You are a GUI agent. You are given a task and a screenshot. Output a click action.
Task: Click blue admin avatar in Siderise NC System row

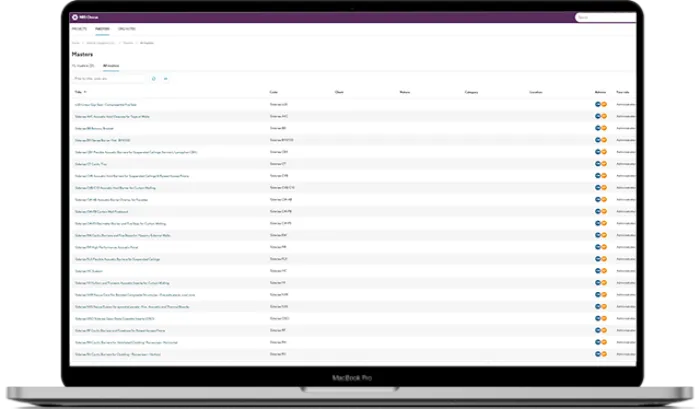click(x=598, y=271)
